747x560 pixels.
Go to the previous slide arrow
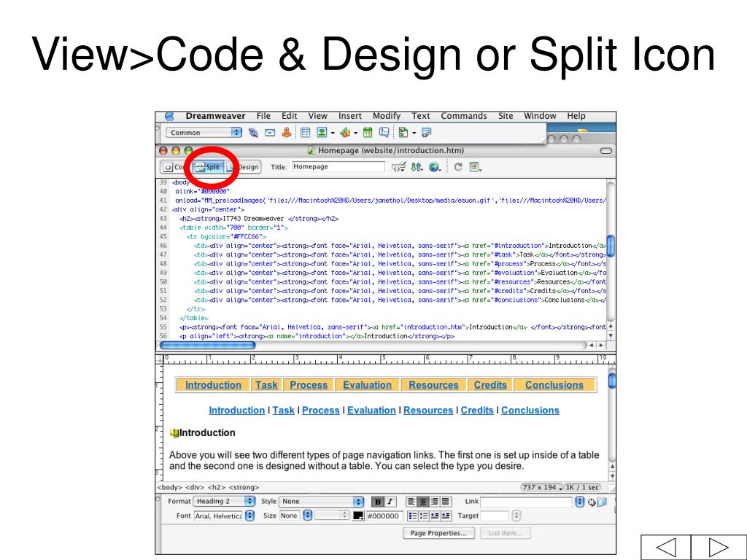coord(665,547)
